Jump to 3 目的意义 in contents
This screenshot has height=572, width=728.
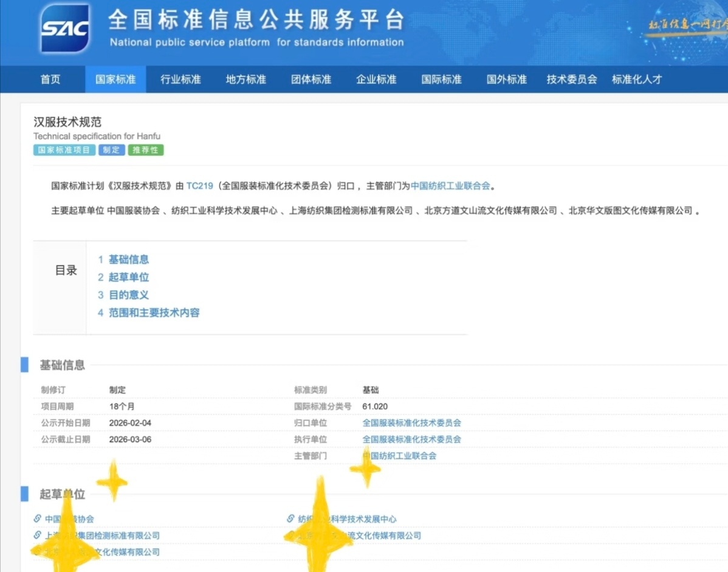(x=123, y=295)
